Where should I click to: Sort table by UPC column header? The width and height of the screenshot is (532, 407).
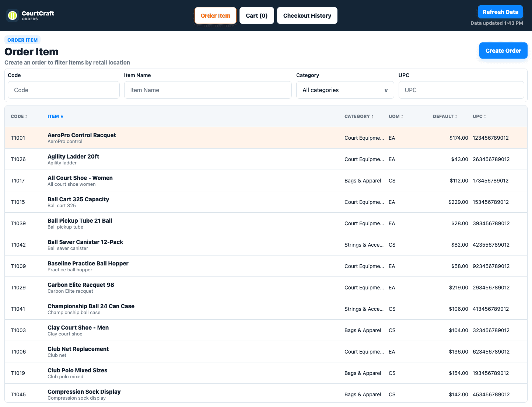click(479, 116)
